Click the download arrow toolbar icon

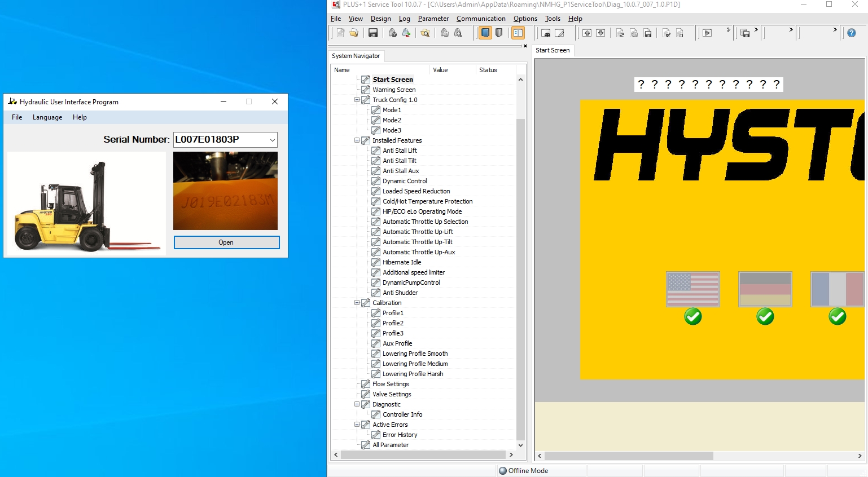(x=600, y=33)
